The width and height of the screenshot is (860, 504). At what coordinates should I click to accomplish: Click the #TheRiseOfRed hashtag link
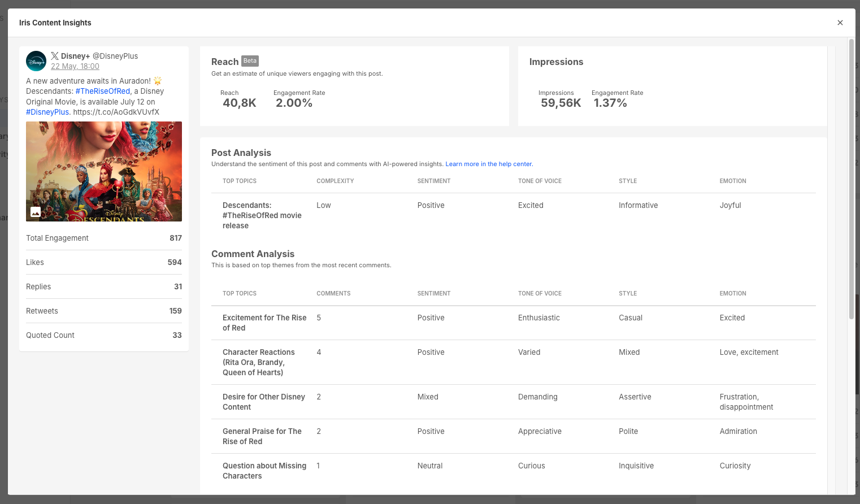(103, 91)
